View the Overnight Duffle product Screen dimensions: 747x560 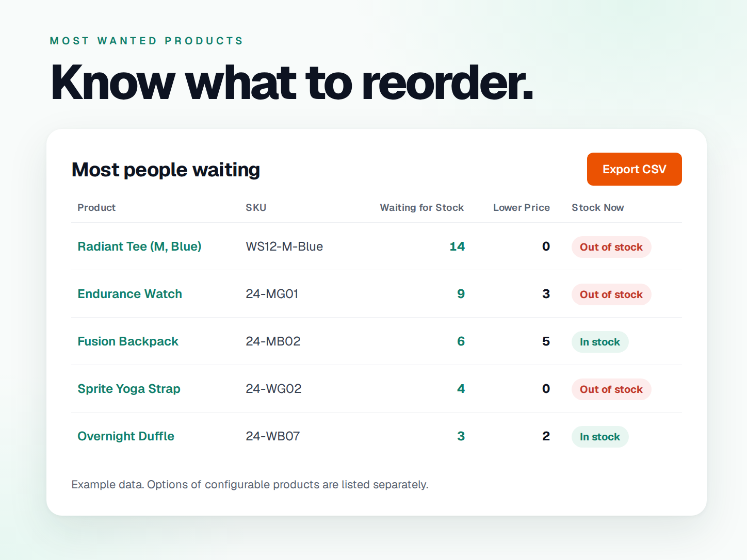(x=126, y=436)
